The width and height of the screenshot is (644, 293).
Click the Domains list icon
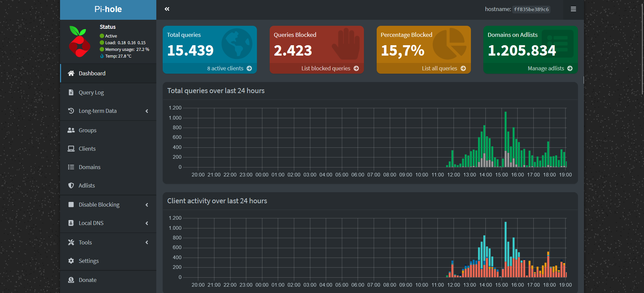click(x=71, y=167)
